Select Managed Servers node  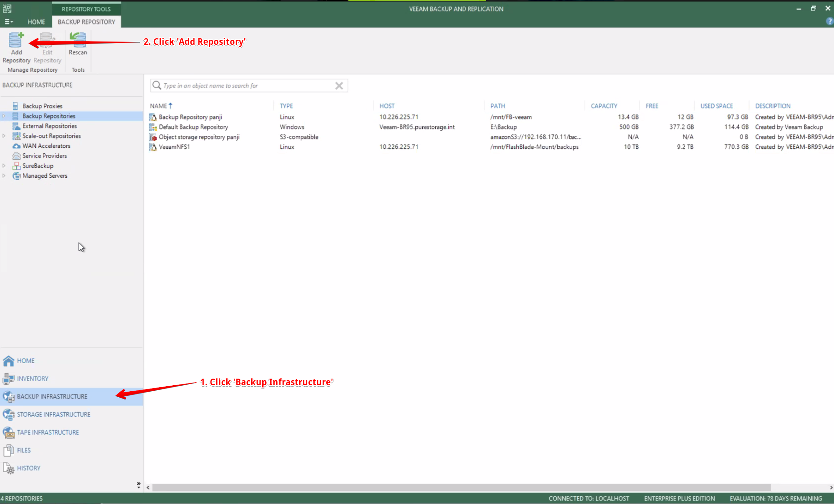(45, 176)
